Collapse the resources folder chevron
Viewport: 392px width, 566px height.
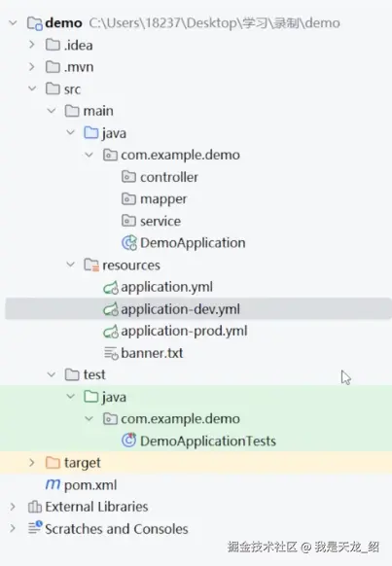coord(70,265)
